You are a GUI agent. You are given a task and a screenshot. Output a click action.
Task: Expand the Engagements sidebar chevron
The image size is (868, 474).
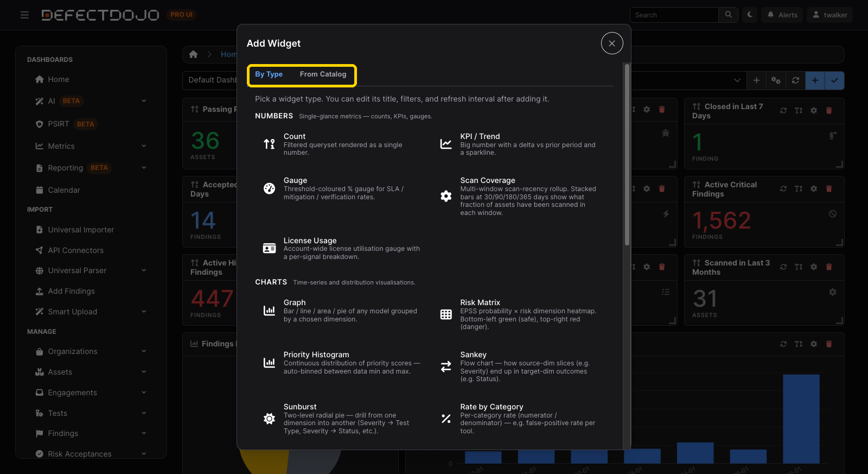pos(144,393)
